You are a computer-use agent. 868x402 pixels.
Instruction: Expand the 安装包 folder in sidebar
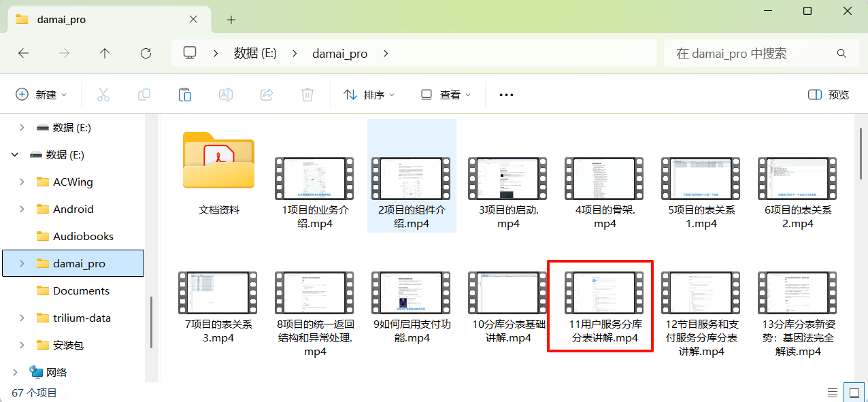pos(22,345)
